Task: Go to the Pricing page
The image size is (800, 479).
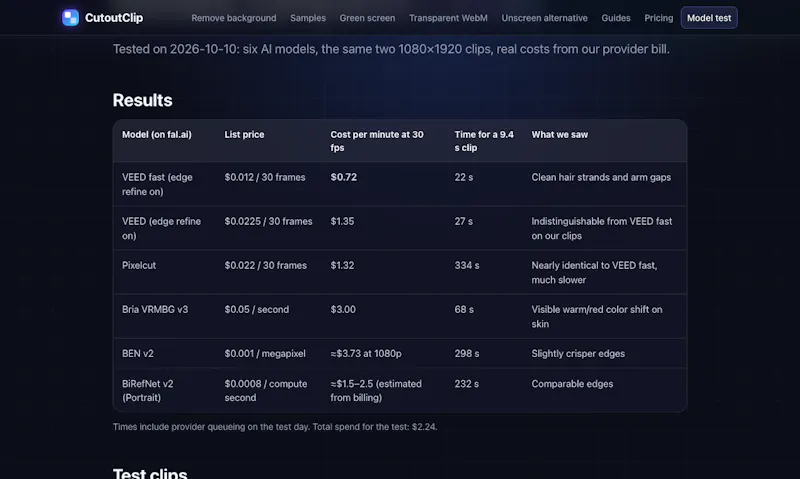Action: 659,18
